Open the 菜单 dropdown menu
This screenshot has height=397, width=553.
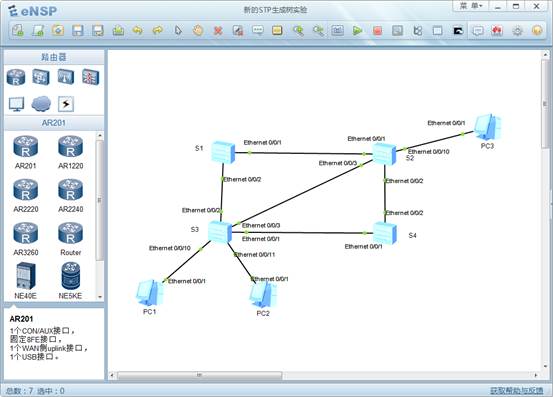click(x=471, y=6)
